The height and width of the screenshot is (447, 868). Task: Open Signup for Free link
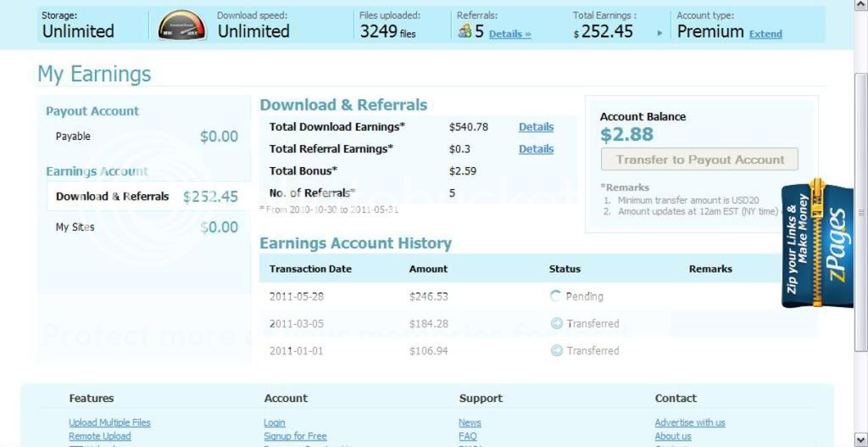tap(295, 437)
